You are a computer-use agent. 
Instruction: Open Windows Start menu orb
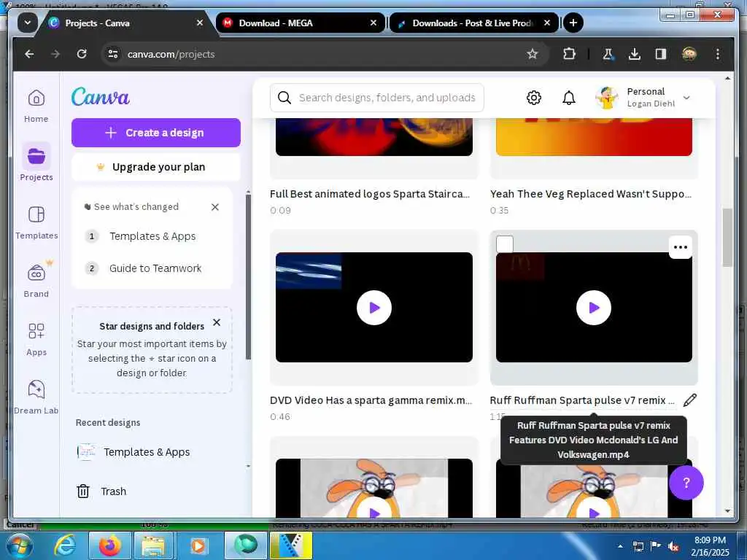[x=19, y=545]
